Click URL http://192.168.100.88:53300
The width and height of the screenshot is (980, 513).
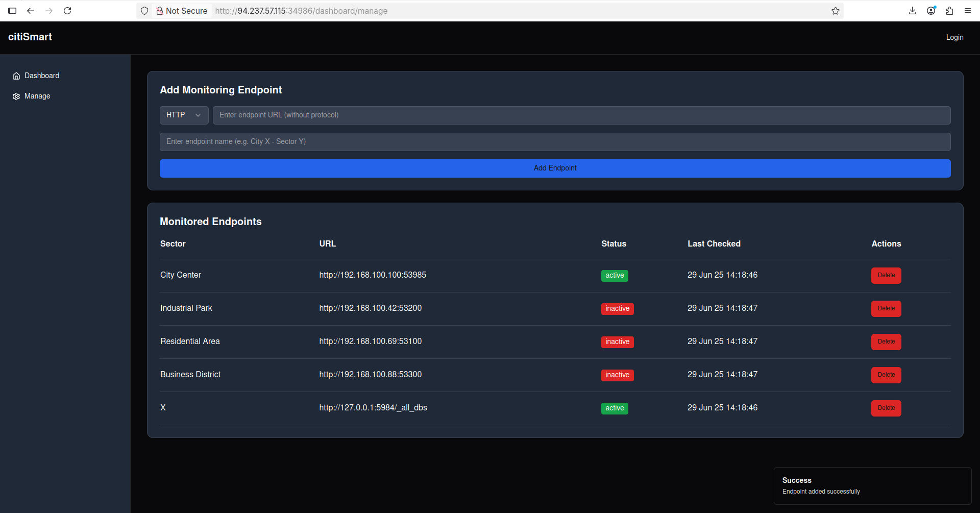pos(371,375)
